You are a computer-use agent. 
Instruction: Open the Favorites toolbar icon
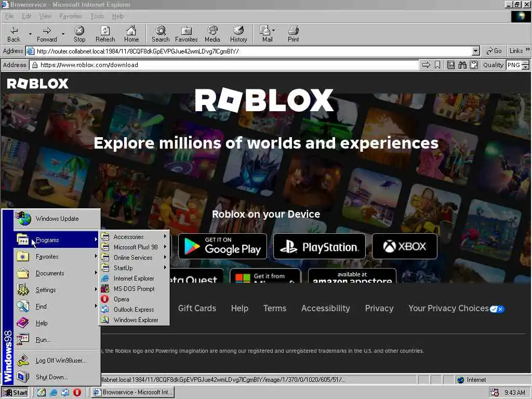pyautogui.click(x=187, y=31)
